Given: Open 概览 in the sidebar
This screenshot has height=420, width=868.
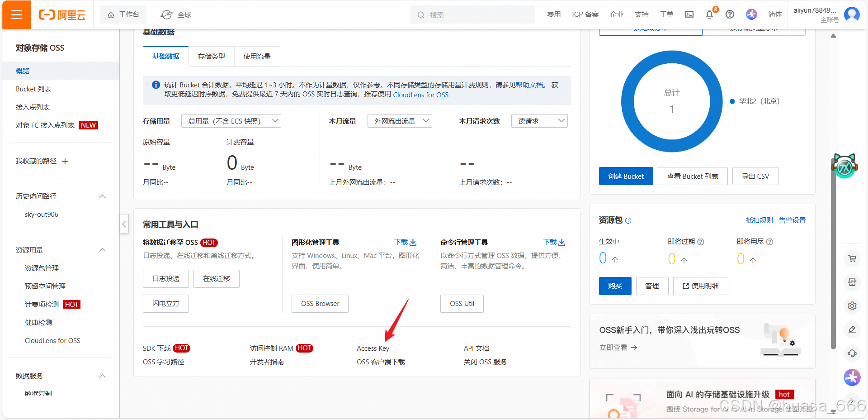Looking at the screenshot, I should click(61, 71).
